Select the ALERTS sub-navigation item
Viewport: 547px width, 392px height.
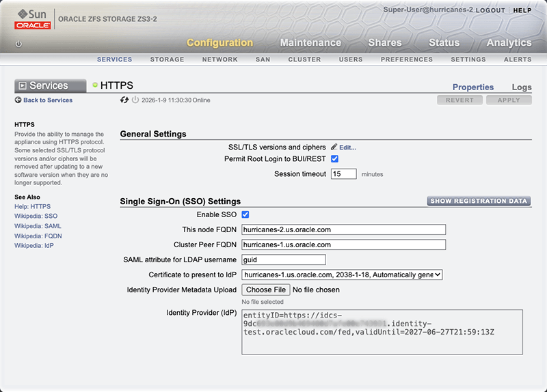pyautogui.click(x=518, y=59)
